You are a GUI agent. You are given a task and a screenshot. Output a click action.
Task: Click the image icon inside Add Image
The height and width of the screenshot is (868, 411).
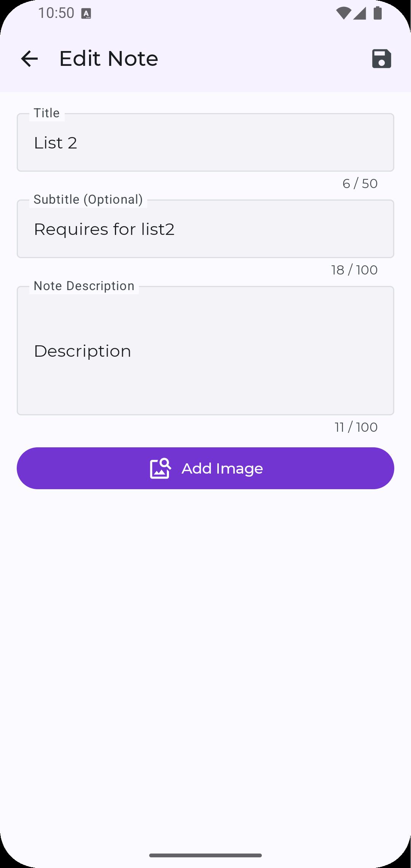(x=160, y=468)
